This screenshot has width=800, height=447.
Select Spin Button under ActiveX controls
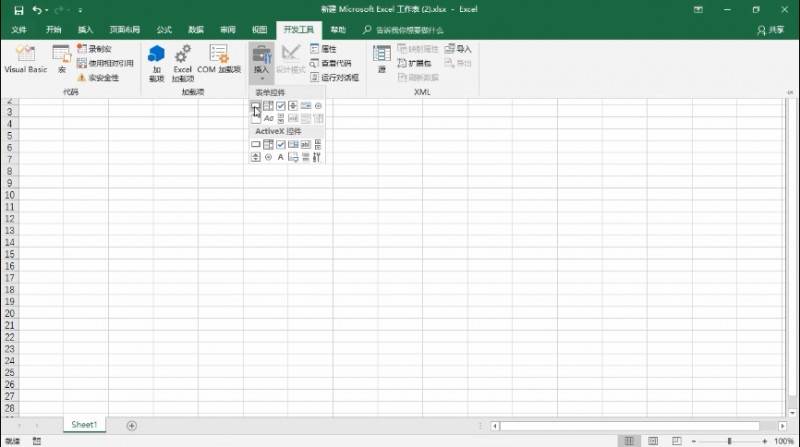tap(256, 157)
